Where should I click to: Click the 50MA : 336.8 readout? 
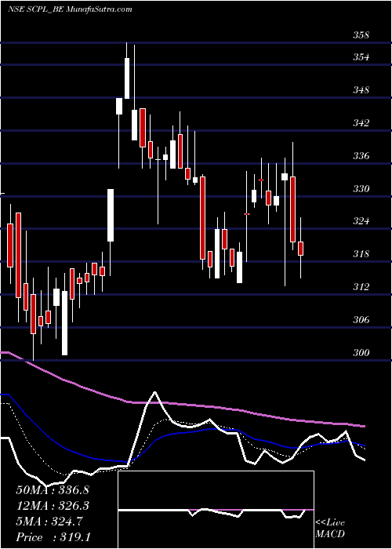tap(53, 490)
